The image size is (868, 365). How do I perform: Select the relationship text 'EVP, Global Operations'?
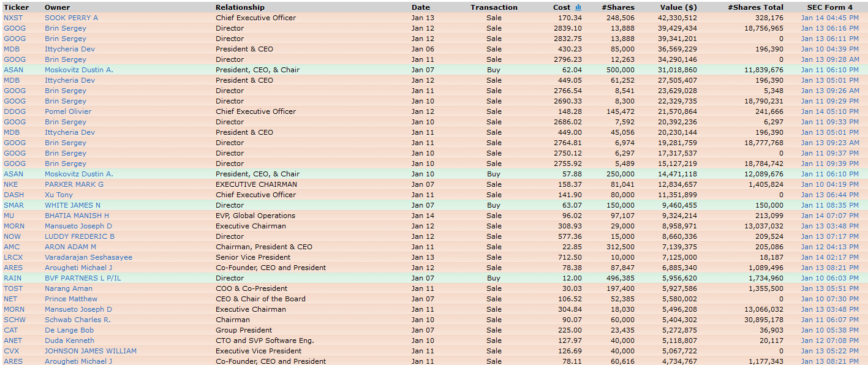(x=255, y=216)
